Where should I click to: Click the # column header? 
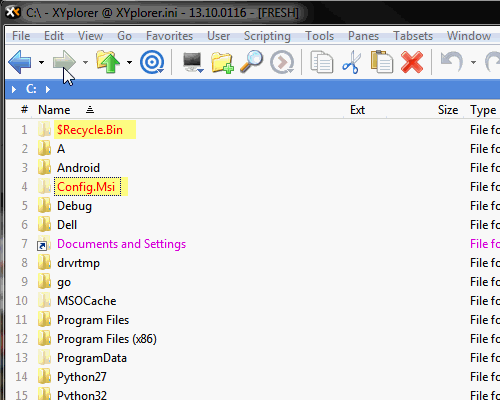click(x=24, y=109)
